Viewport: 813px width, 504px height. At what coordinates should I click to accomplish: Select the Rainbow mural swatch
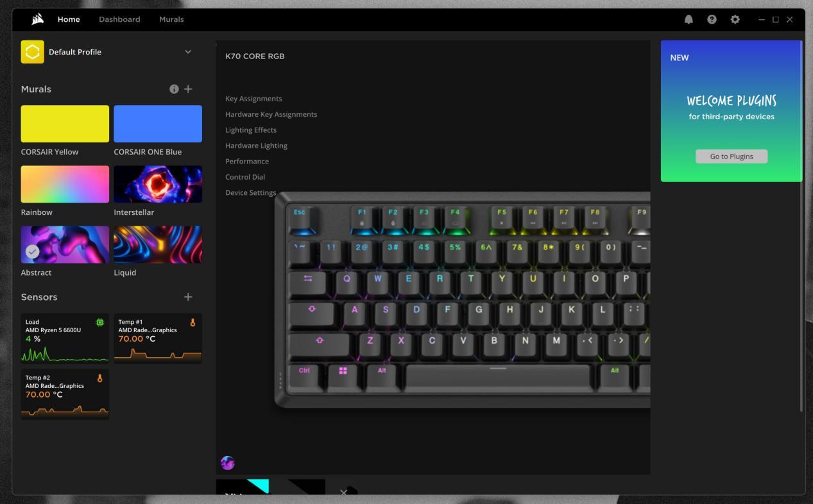click(65, 184)
